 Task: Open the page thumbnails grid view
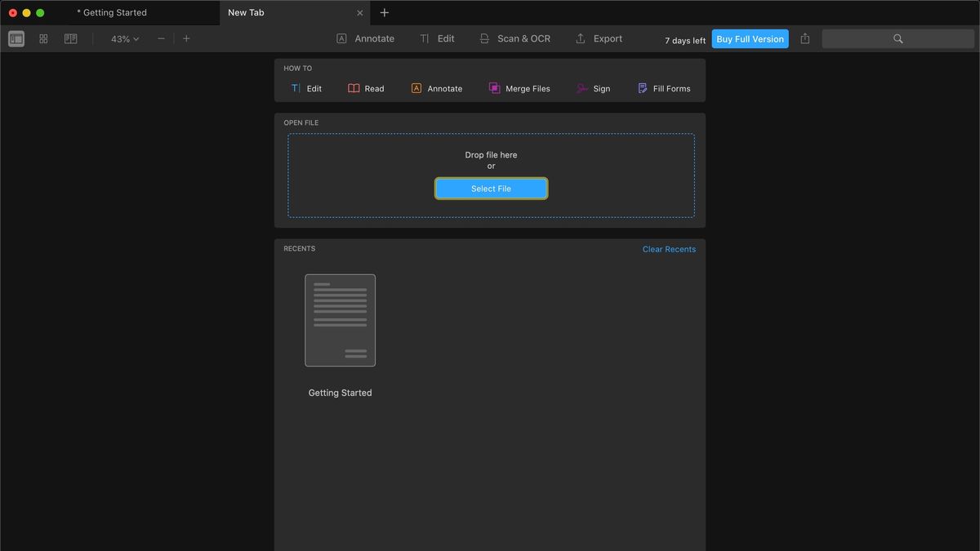(x=42, y=38)
